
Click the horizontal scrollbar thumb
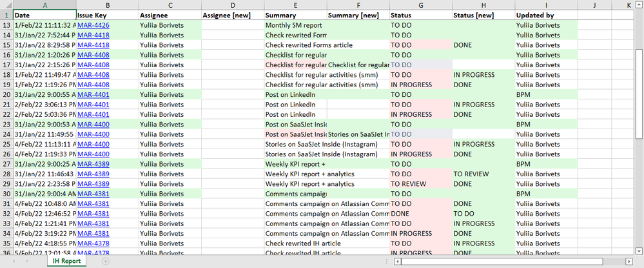(502, 262)
